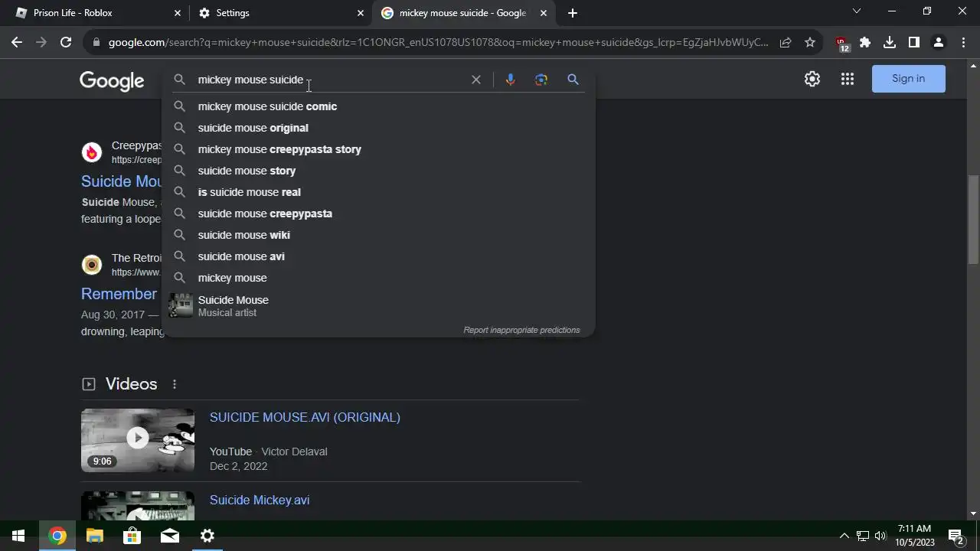Open Windows Start menu

pos(18,536)
